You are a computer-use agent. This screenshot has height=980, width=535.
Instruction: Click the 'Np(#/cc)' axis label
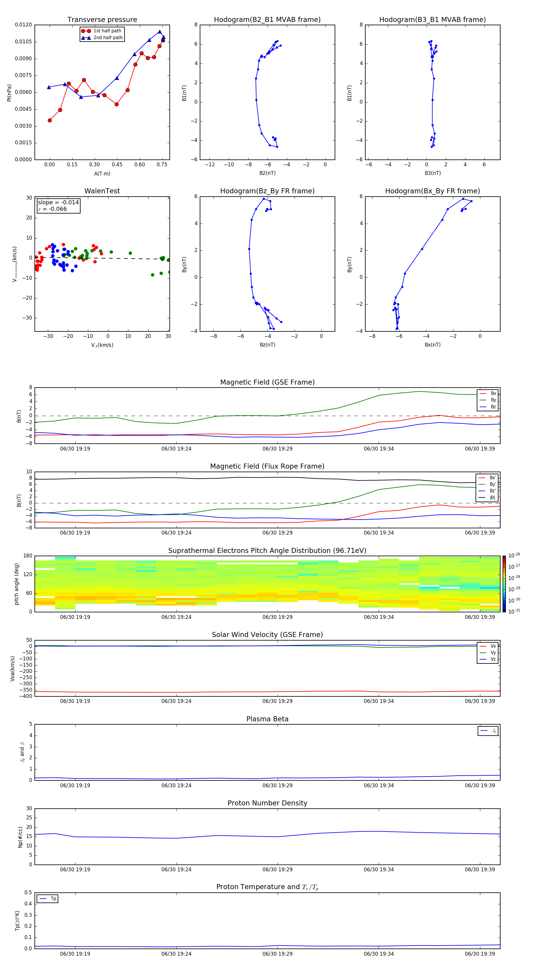click(x=20, y=837)
